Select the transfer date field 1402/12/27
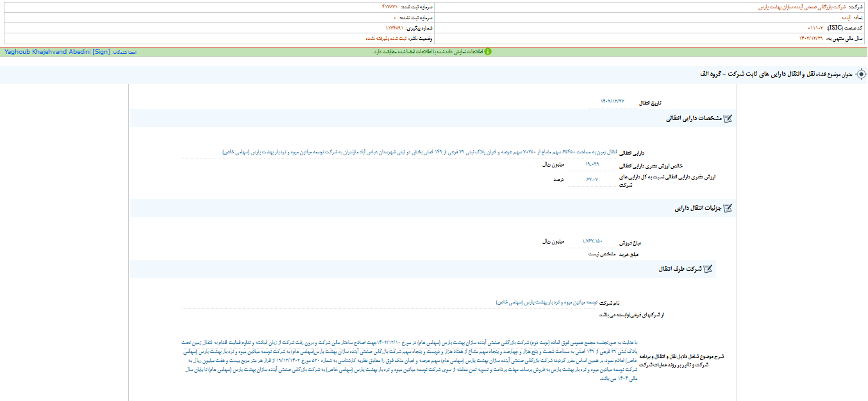Viewport: 868px width, 401px height. point(612,102)
